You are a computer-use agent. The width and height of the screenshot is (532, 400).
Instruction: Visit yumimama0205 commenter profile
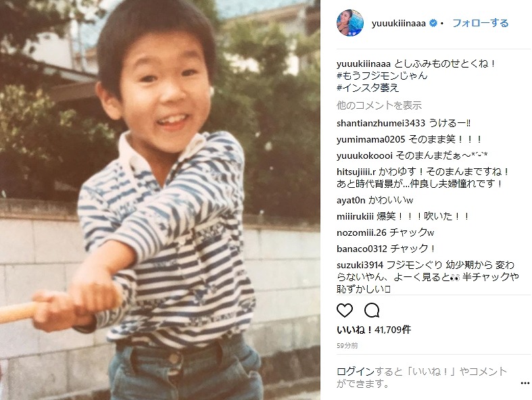pos(371,139)
